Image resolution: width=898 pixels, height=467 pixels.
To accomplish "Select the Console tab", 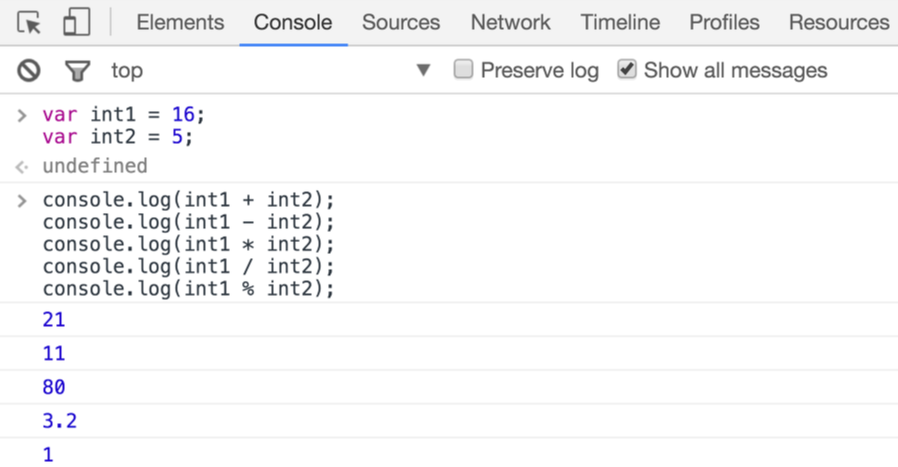I will tap(293, 22).
